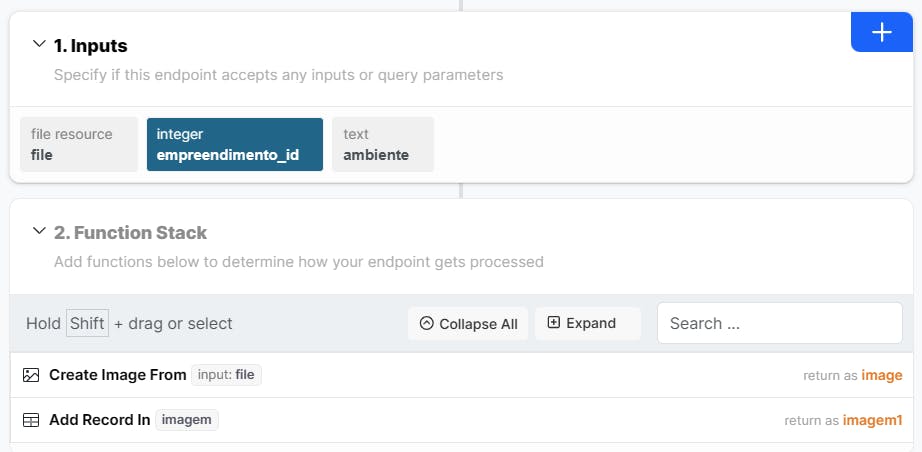The image size is (922, 452).
Task: Focus the Search field in Function Stack
Action: pyautogui.click(x=779, y=323)
